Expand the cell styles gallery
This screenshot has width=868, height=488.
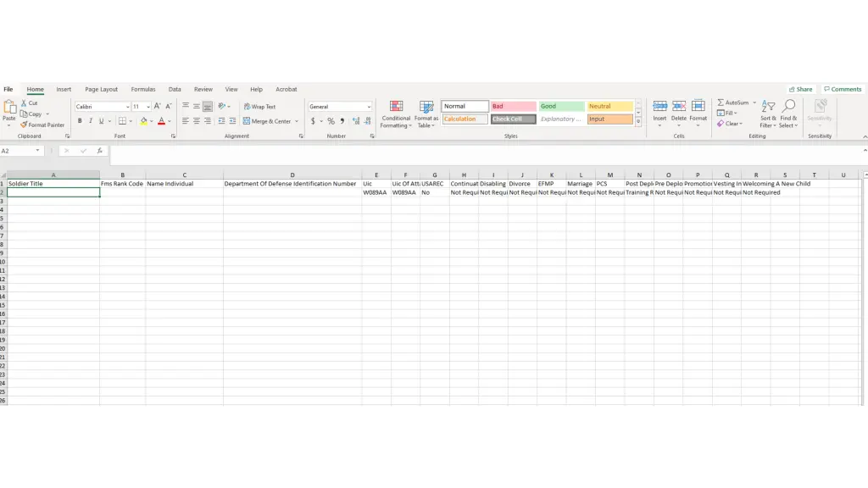click(638, 122)
